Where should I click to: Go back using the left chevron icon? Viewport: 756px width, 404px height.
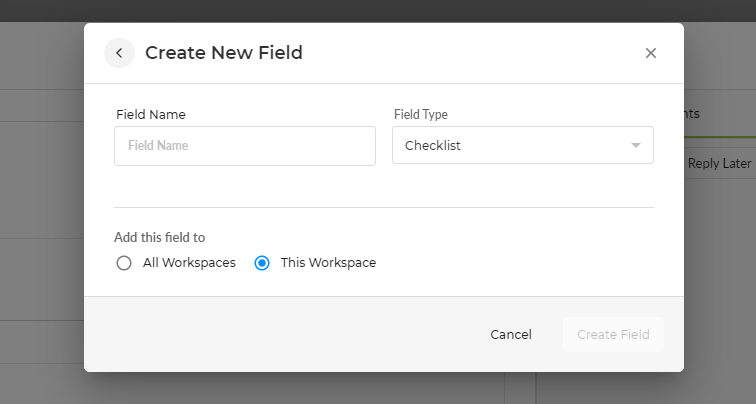pos(119,53)
